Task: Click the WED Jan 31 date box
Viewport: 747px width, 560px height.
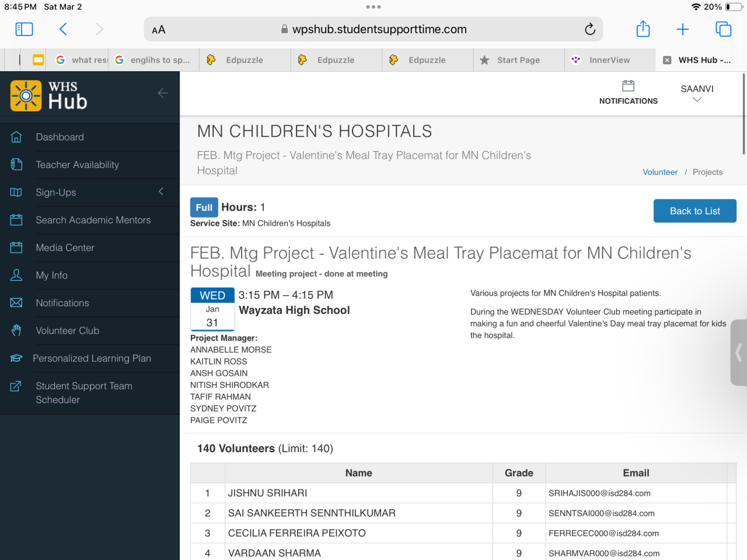Action: point(212,309)
